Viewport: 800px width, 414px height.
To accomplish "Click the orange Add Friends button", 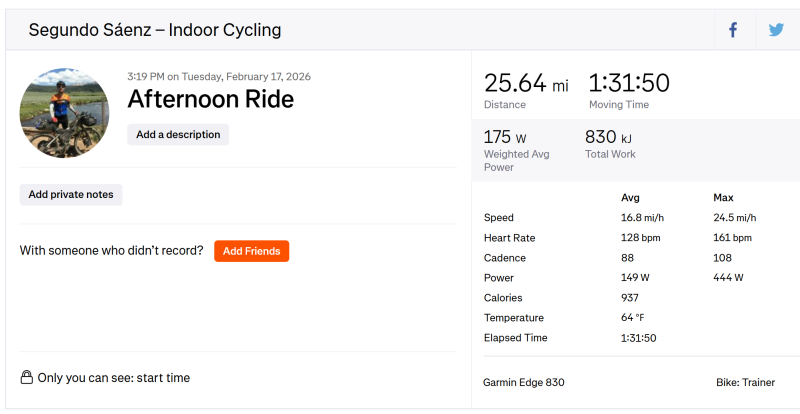I will [251, 251].
